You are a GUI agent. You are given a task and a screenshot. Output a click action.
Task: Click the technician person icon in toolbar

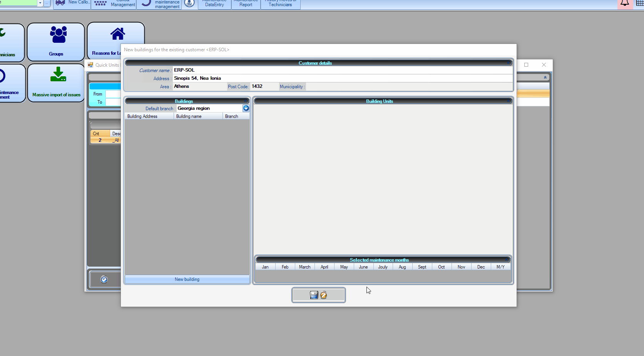point(189,4)
